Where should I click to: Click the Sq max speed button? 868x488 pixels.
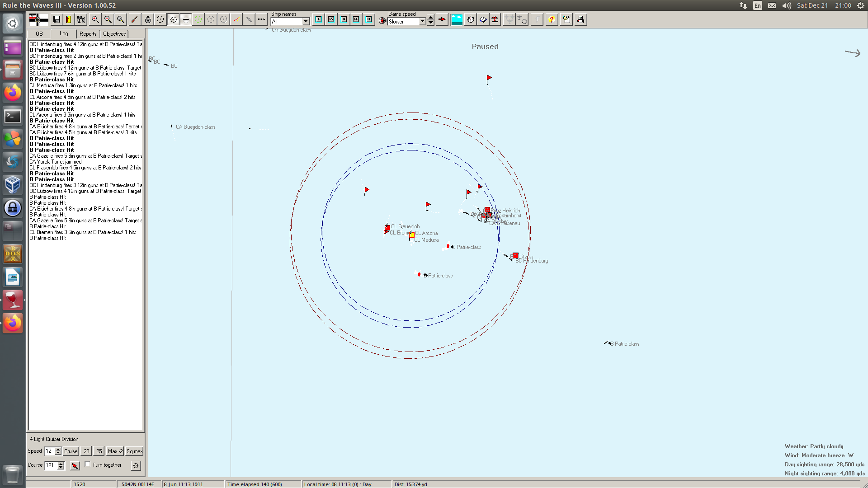[134, 451]
